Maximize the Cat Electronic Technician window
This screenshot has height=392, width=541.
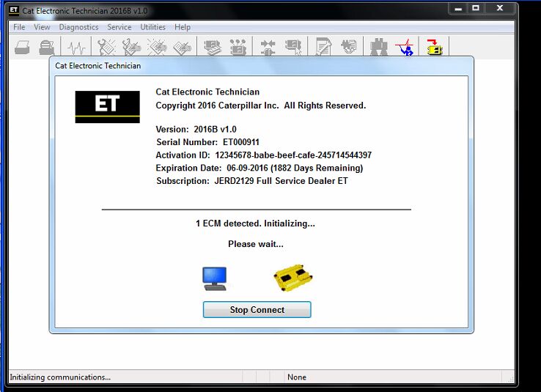click(476, 9)
